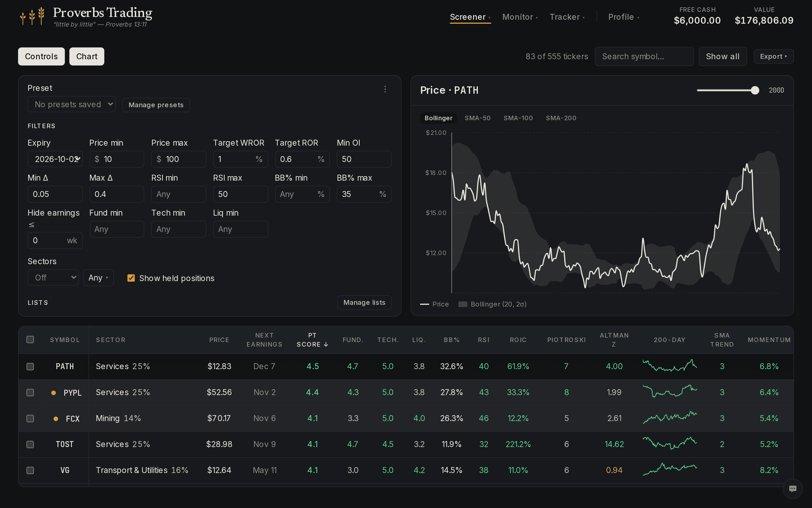
Task: Open the preset panel three-dot menu
Action: tap(385, 89)
